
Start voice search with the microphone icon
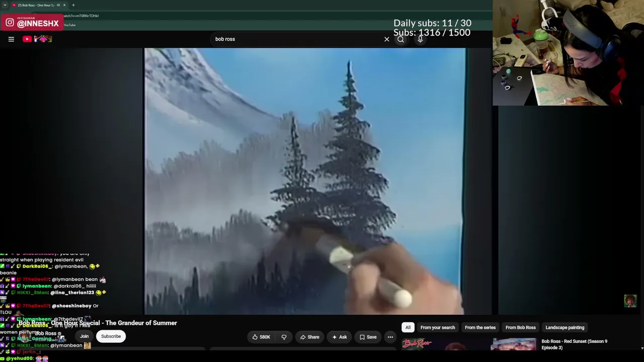[x=421, y=39]
